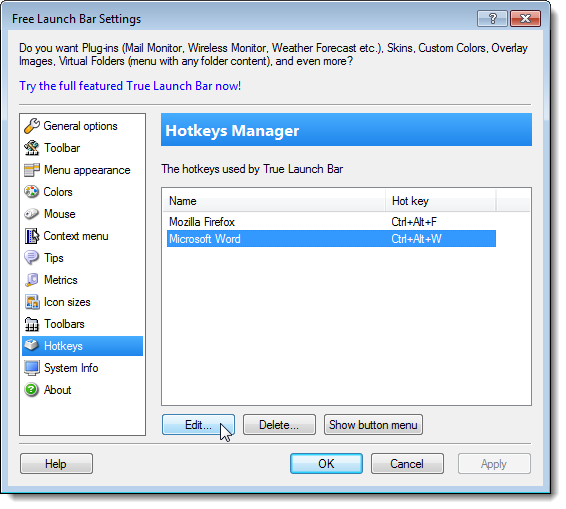Open the Tips speech bubble icon
This screenshot has height=509, width=566.
click(32, 258)
